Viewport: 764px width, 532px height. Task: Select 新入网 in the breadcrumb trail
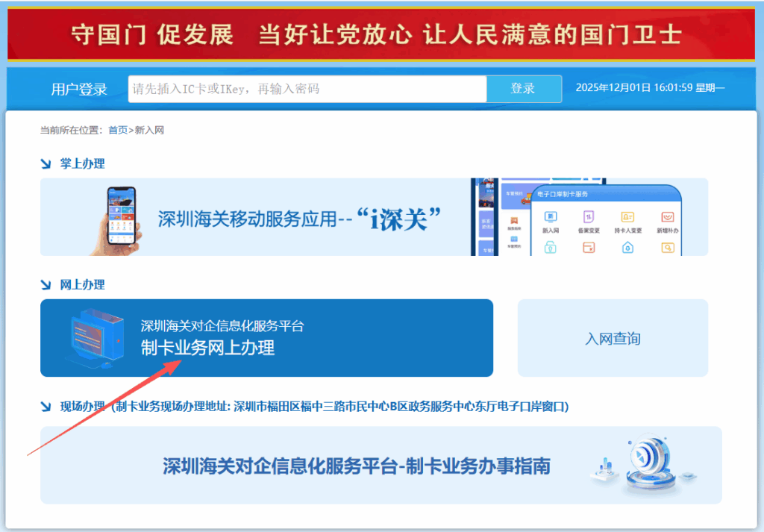(x=149, y=130)
